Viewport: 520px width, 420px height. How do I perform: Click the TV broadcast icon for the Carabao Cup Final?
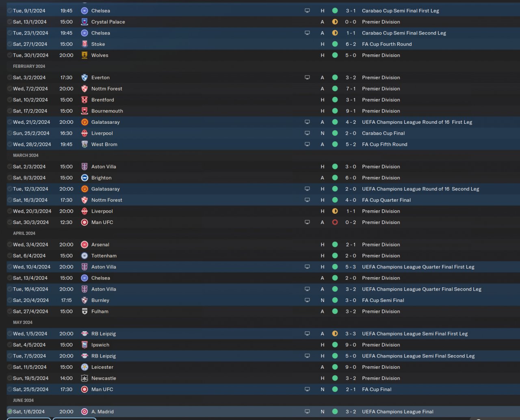point(307,133)
